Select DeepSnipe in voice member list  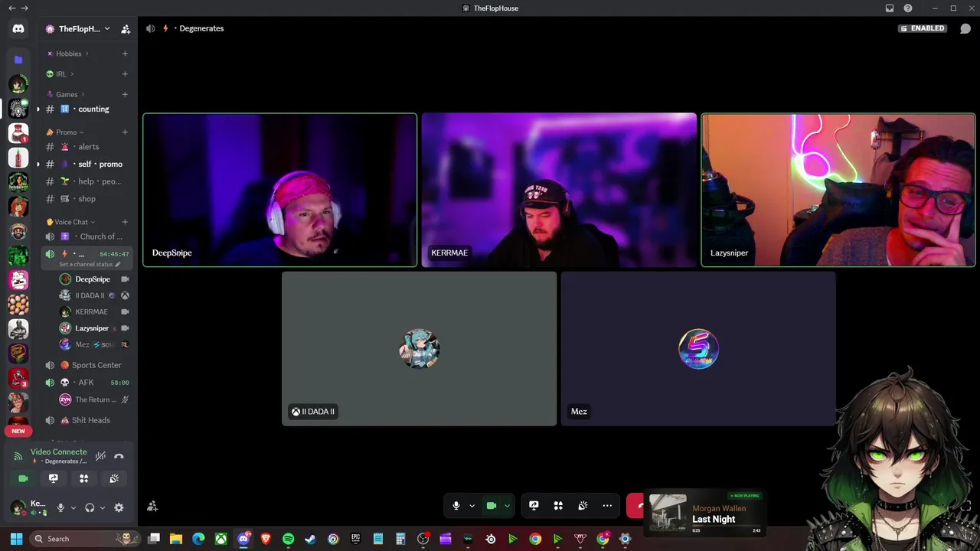[93, 279]
